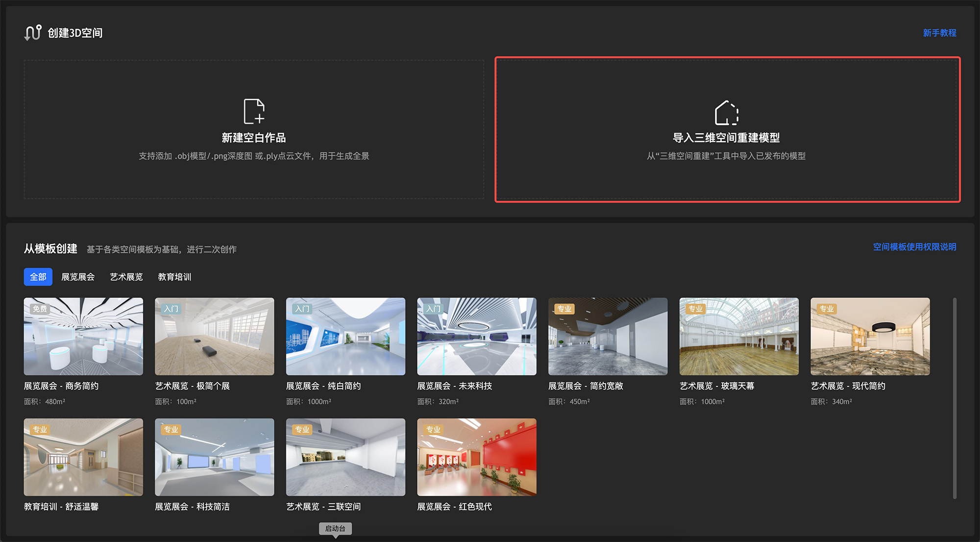Click the 专业 badge on 红色现代 template
Screen dimensions: 980x542
433,429
